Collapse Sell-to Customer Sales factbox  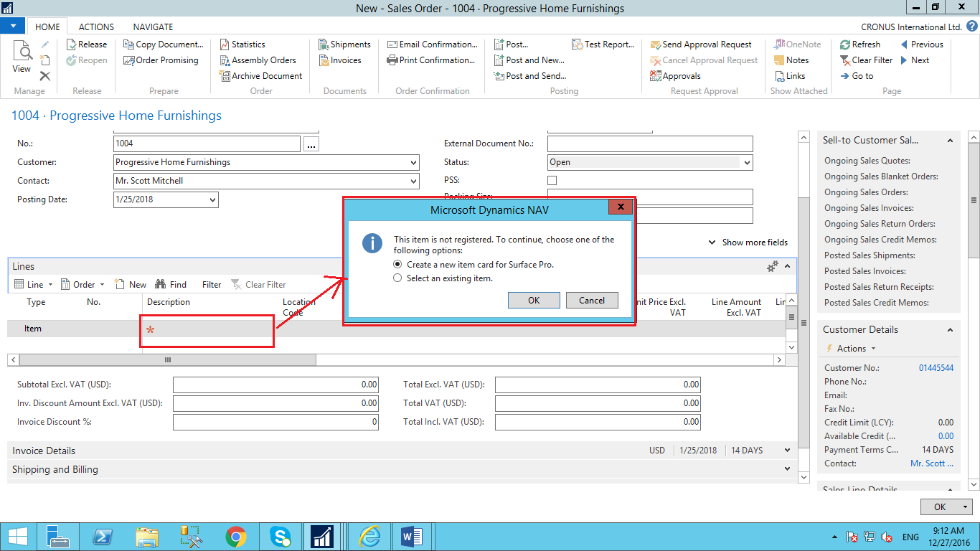[950, 141]
